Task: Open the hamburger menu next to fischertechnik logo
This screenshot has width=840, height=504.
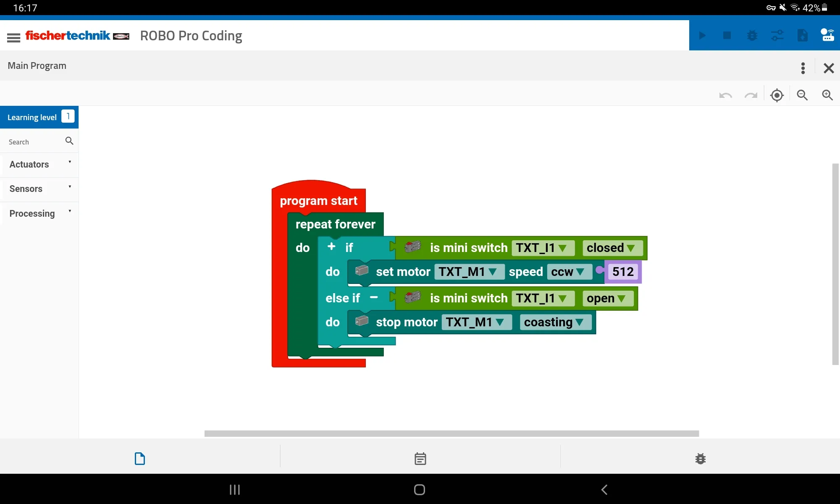Action: pyautogui.click(x=13, y=36)
